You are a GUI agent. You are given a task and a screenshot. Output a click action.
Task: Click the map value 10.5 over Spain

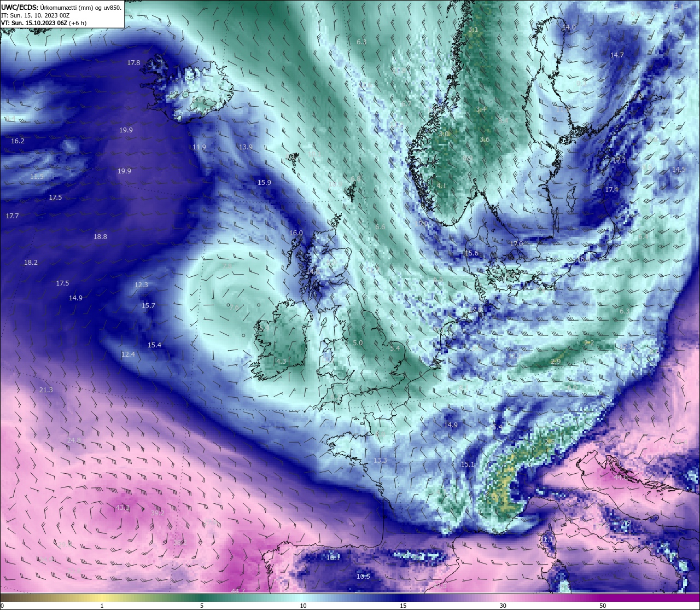(363, 577)
